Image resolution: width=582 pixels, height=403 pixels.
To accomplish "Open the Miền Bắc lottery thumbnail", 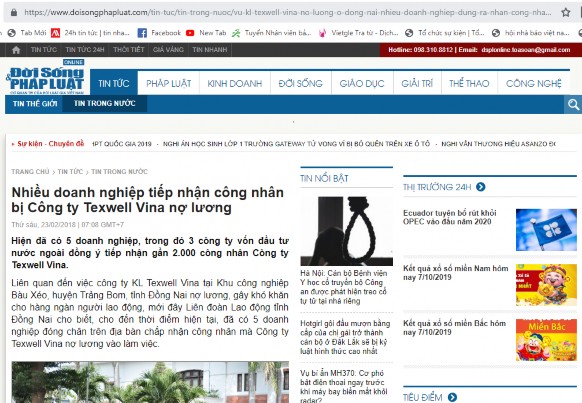I will tap(546, 340).
